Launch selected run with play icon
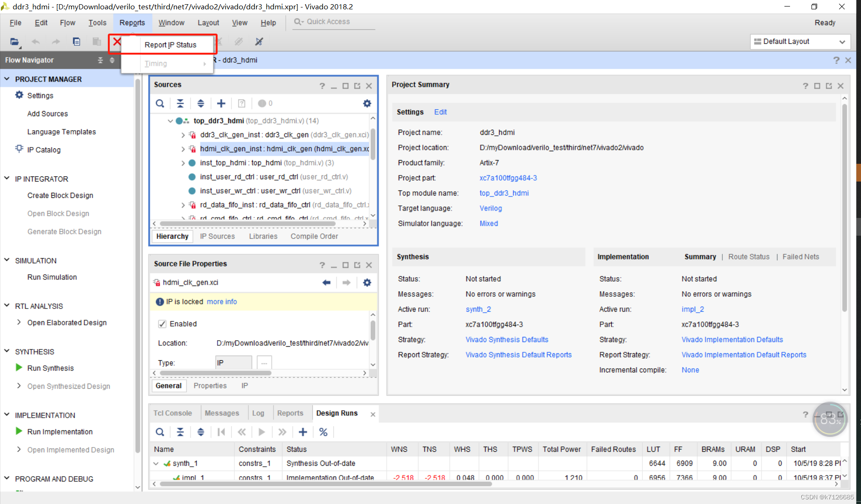The width and height of the screenshot is (861, 504). (x=262, y=432)
